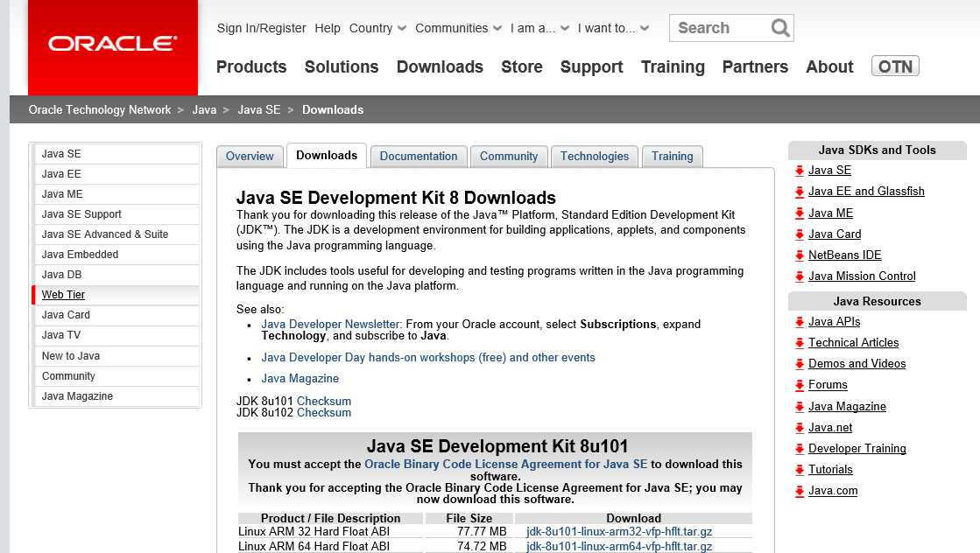Open the Downloads main menu item
The width and height of the screenshot is (980, 553).
(x=440, y=66)
